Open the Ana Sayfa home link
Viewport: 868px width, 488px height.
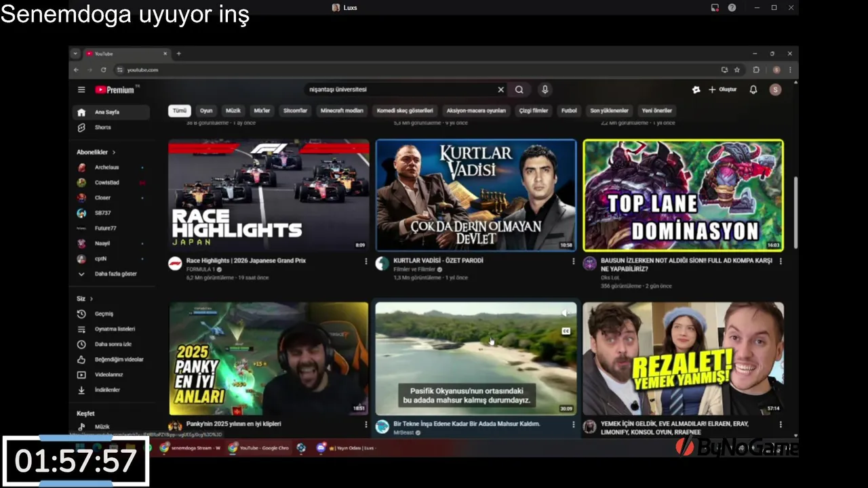111,112
